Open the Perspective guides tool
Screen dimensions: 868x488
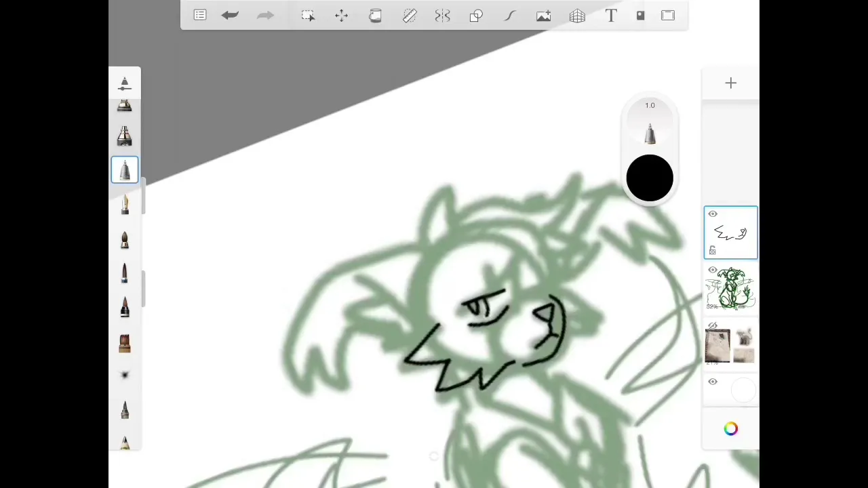[577, 15]
